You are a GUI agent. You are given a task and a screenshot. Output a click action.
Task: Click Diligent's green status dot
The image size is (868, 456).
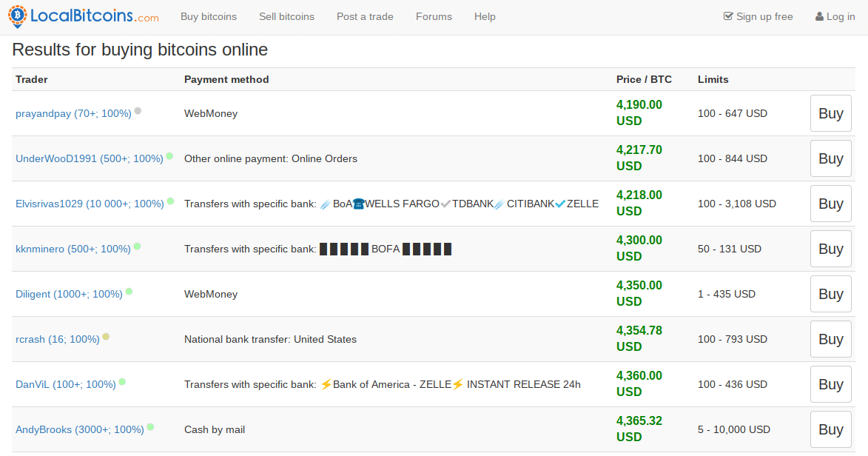pos(129,292)
